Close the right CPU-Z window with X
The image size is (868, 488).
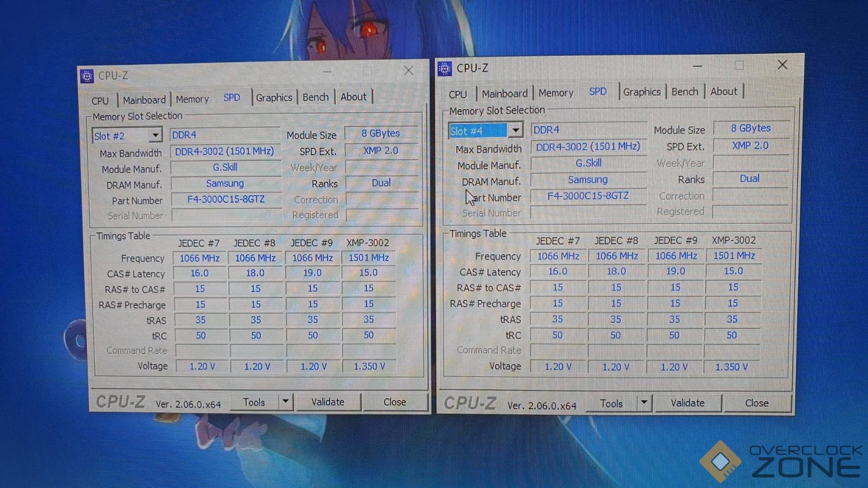783,65
